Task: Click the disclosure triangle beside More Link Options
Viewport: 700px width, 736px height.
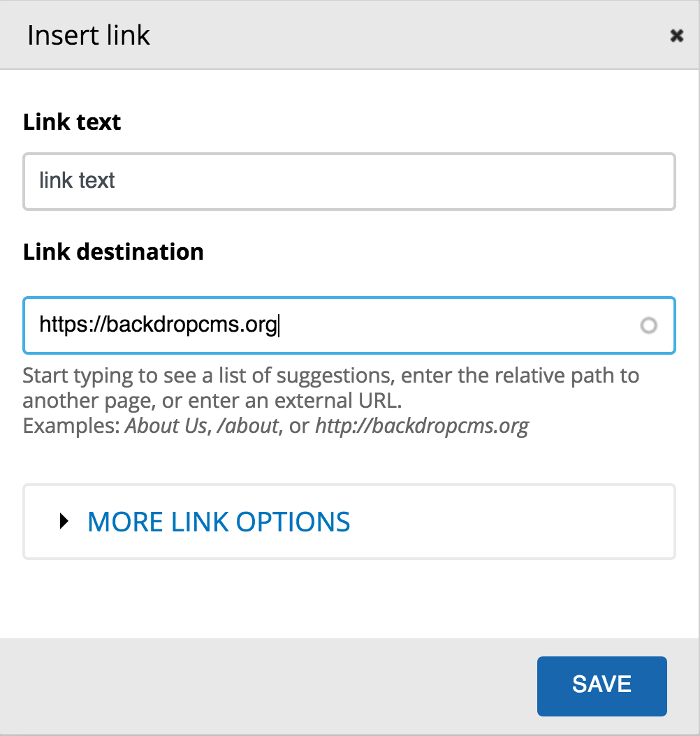Action: coord(65,522)
